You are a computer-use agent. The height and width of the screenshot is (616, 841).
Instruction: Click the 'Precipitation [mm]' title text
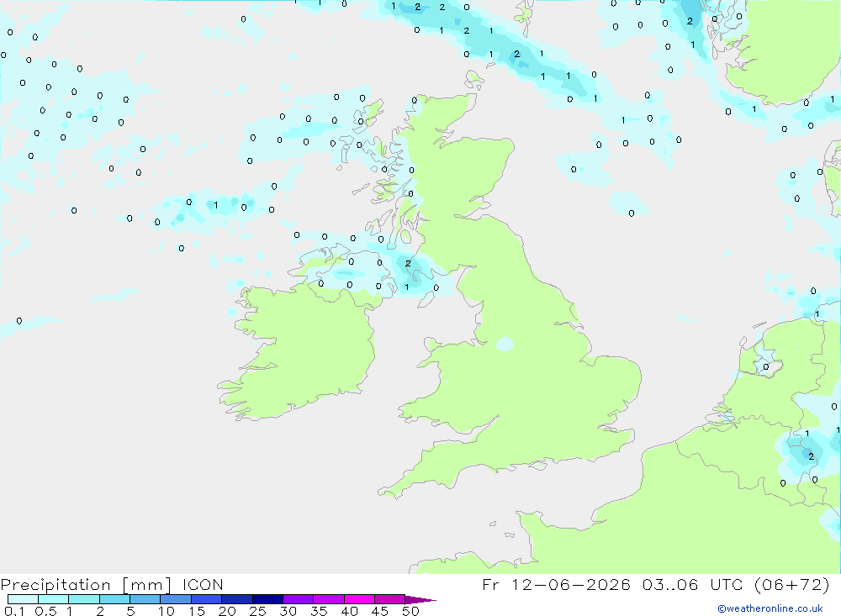point(86,585)
